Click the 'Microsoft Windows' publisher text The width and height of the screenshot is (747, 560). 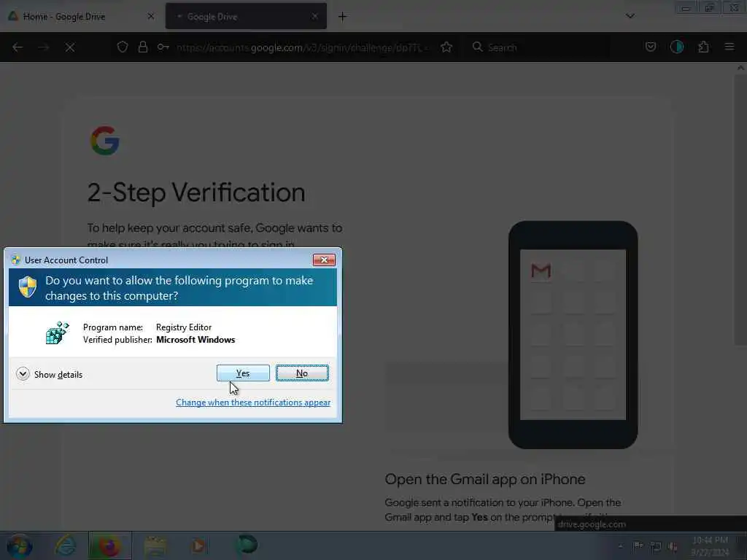[196, 340]
